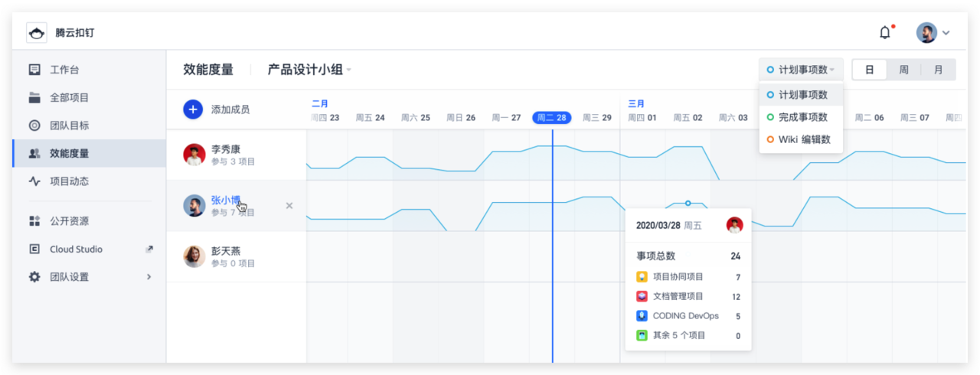980x375 pixels.
Task: Click the 公开资源 grid icon
Action: pos(34,221)
